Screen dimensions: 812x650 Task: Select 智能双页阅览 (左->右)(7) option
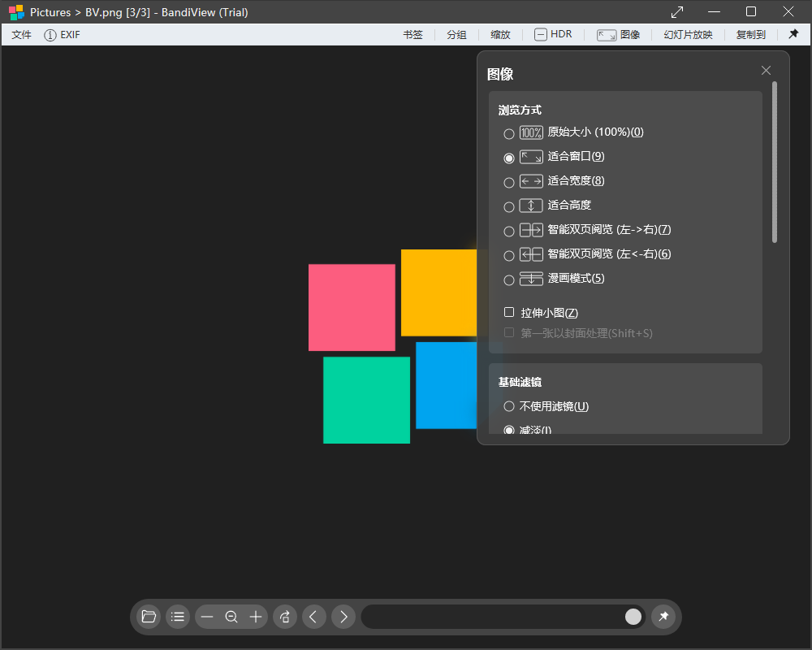pos(509,232)
